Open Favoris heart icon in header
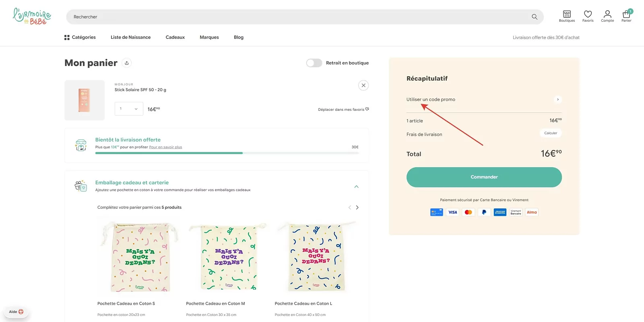The width and height of the screenshot is (644, 322). [588, 16]
